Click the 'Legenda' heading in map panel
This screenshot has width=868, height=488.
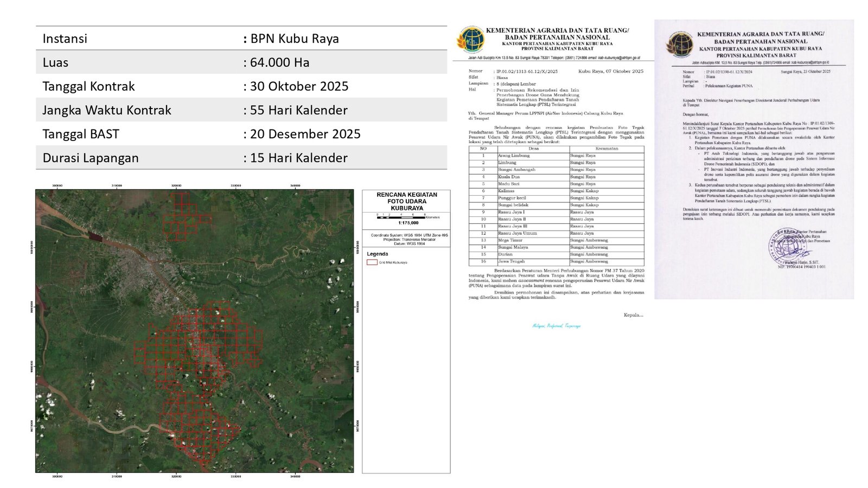tap(378, 254)
